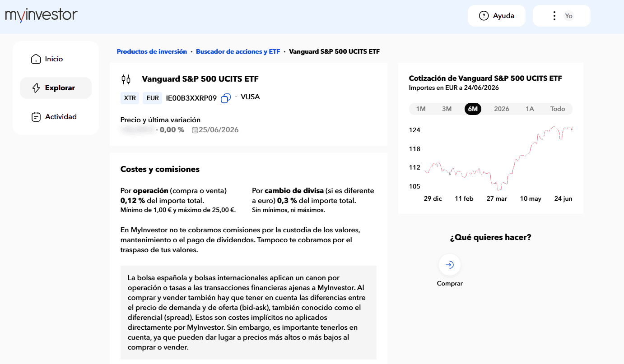The width and height of the screenshot is (624, 364).
Task: Click the ¿Qué quieres hacer? heading
Action: pos(491,237)
